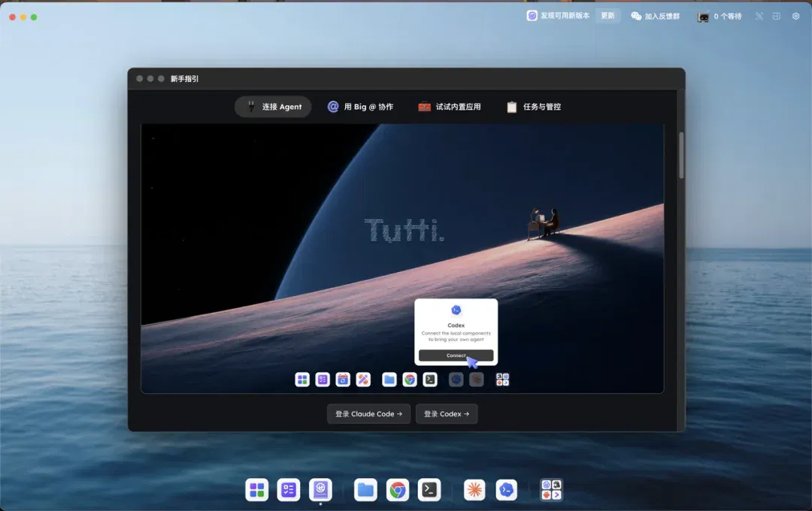
Task: Open the blue Codex agent icon in dock
Action: pos(507,490)
